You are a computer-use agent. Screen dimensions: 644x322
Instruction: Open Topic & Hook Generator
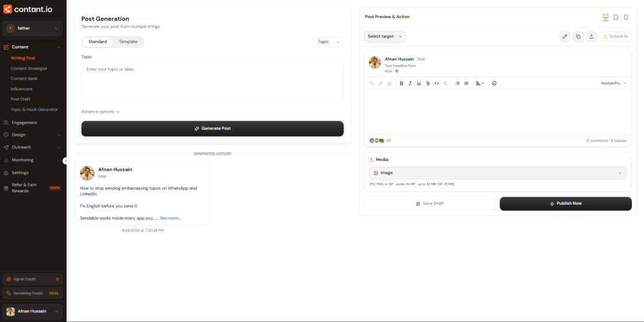[34, 109]
